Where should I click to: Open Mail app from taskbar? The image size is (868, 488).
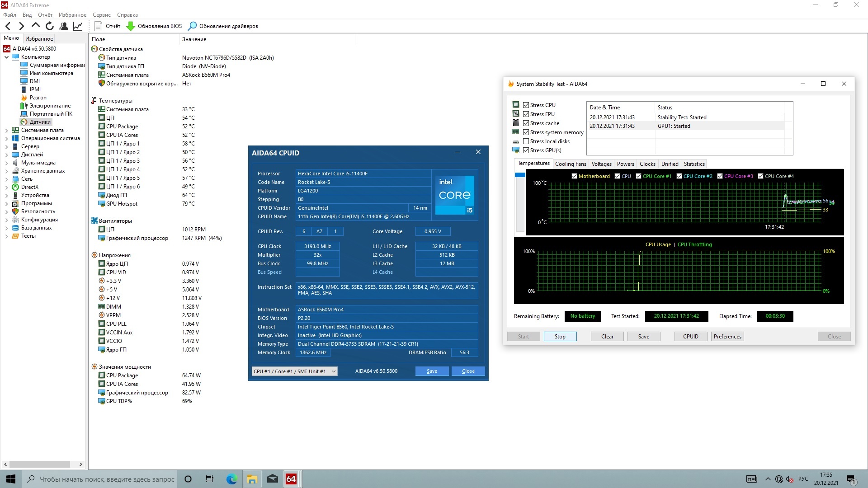point(273,479)
